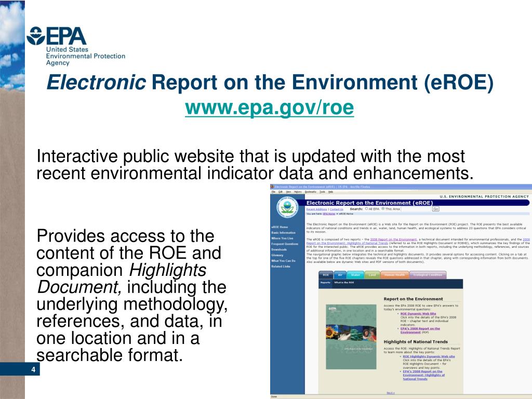
Task: Click the Go search button
Action: (436, 209)
